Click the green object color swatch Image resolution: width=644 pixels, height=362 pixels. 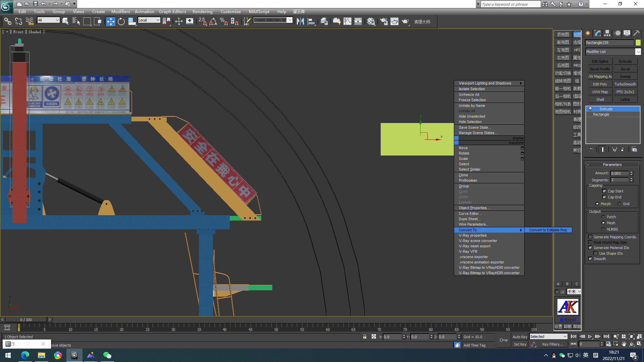tap(638, 43)
